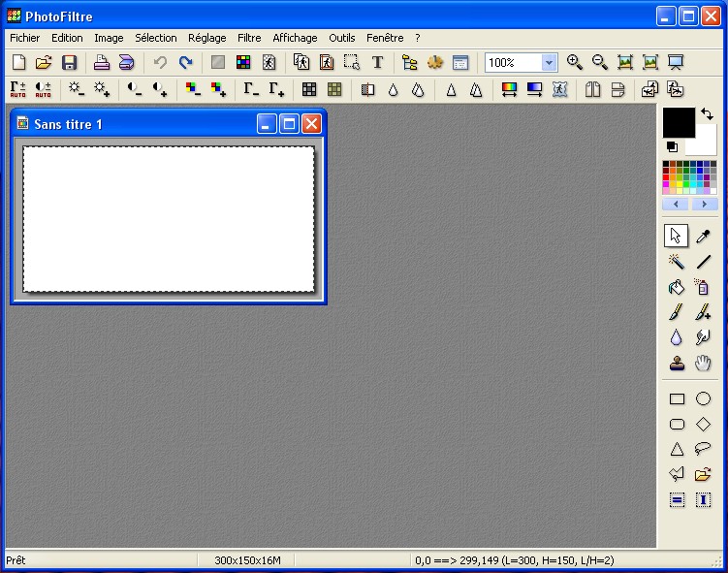728x573 pixels.
Task: Decrease contrast with half-circle minus icon
Action: click(x=135, y=89)
